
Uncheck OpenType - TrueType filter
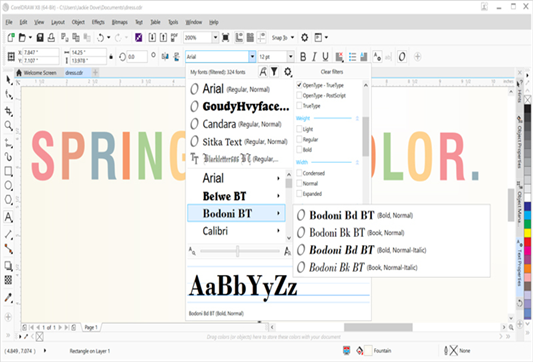299,85
